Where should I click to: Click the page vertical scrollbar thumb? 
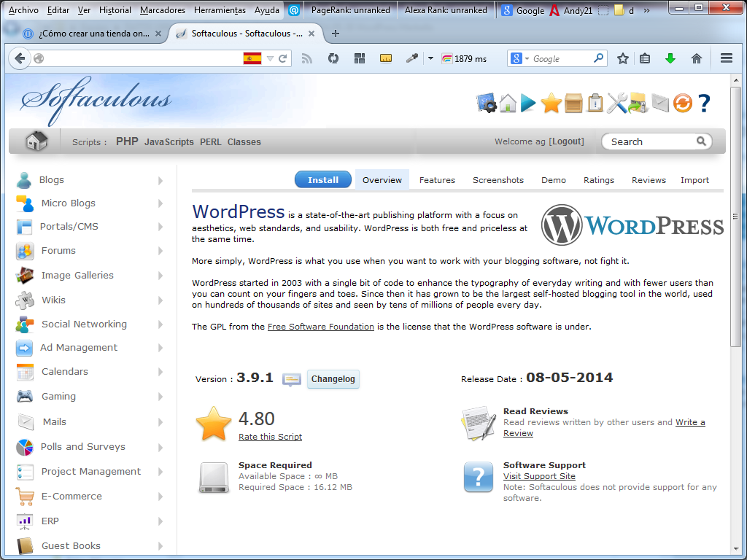tap(735, 217)
